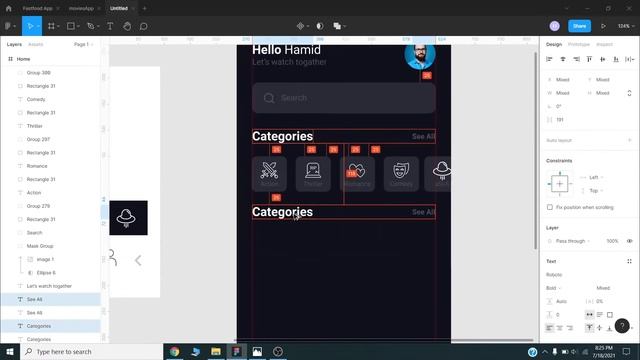640x360 pixels.
Task: Click the user avatar in the toolbar
Action: [x=554, y=26]
